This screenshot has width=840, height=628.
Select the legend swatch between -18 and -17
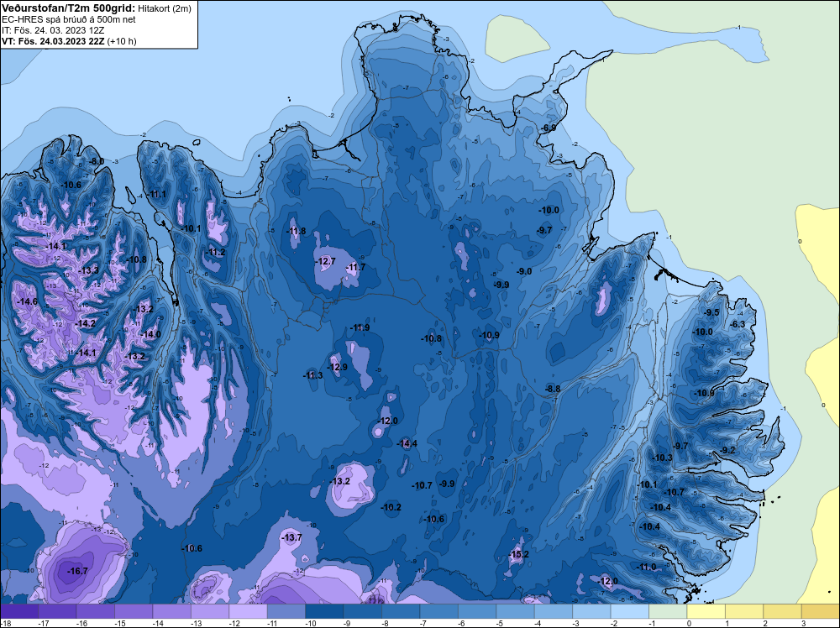click(x=19, y=611)
